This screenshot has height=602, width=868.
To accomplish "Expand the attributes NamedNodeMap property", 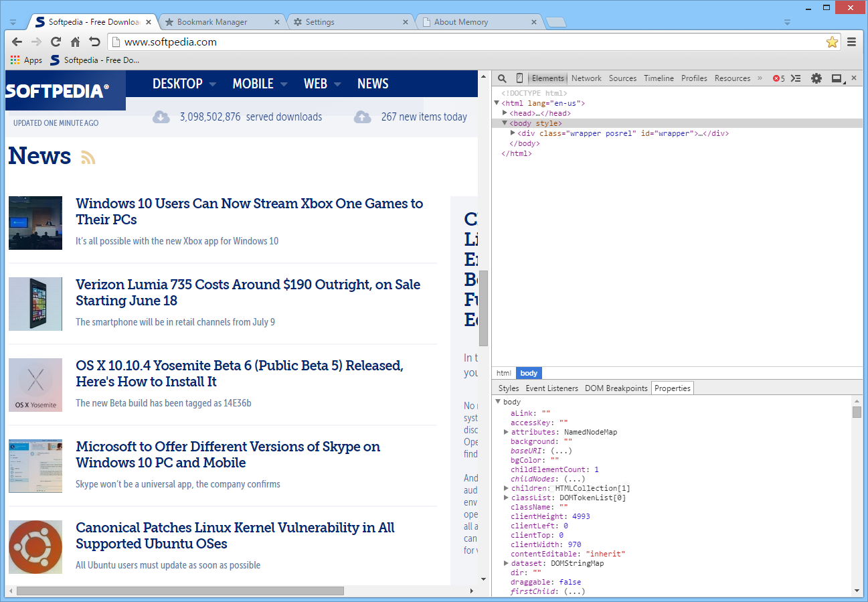I will click(506, 432).
